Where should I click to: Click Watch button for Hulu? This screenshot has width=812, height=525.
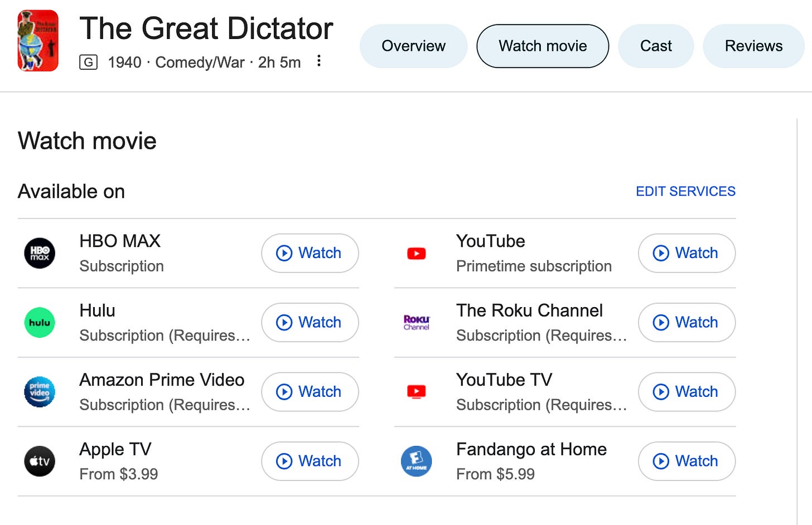click(x=310, y=323)
